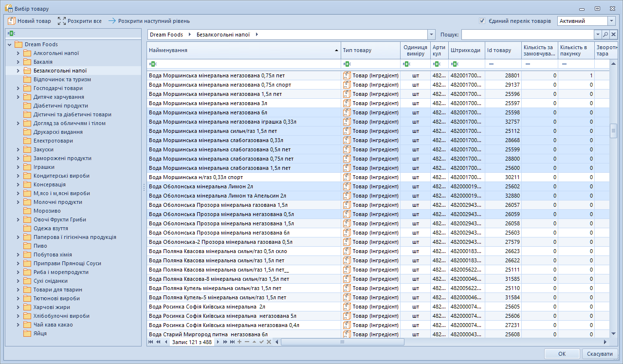Jump to first record in navigator

point(151,342)
